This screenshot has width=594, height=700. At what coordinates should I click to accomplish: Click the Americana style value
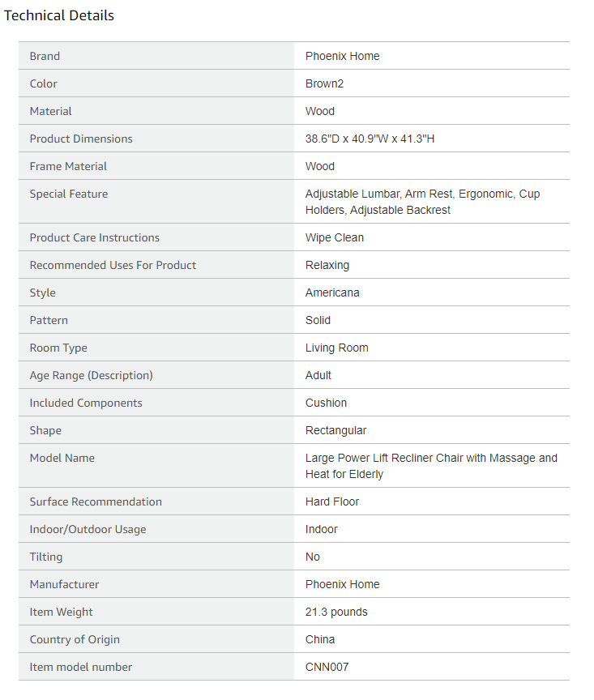click(332, 292)
